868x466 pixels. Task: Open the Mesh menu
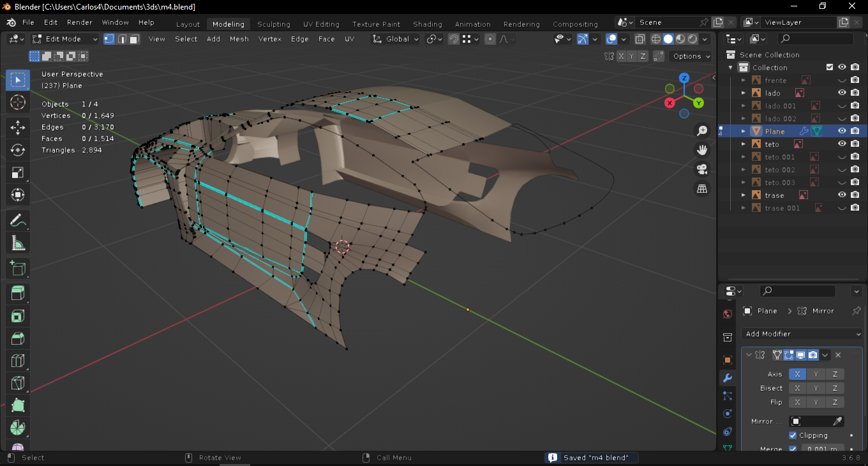pyautogui.click(x=239, y=39)
